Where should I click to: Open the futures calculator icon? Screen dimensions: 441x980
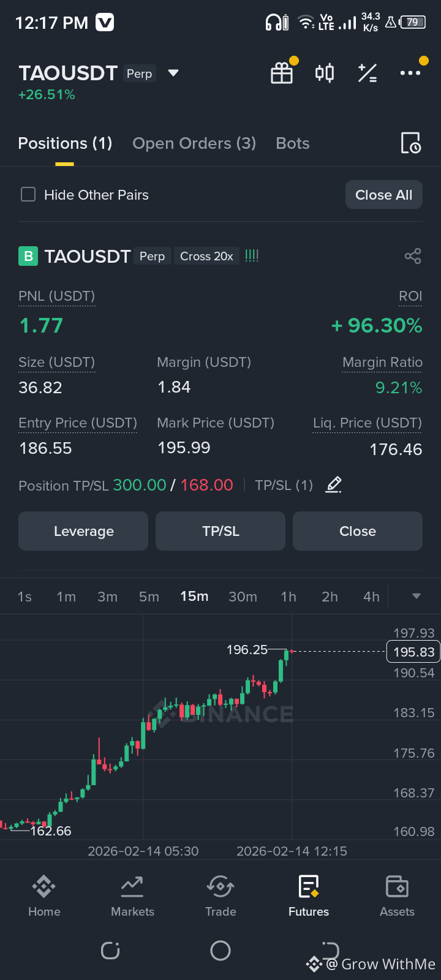367,73
